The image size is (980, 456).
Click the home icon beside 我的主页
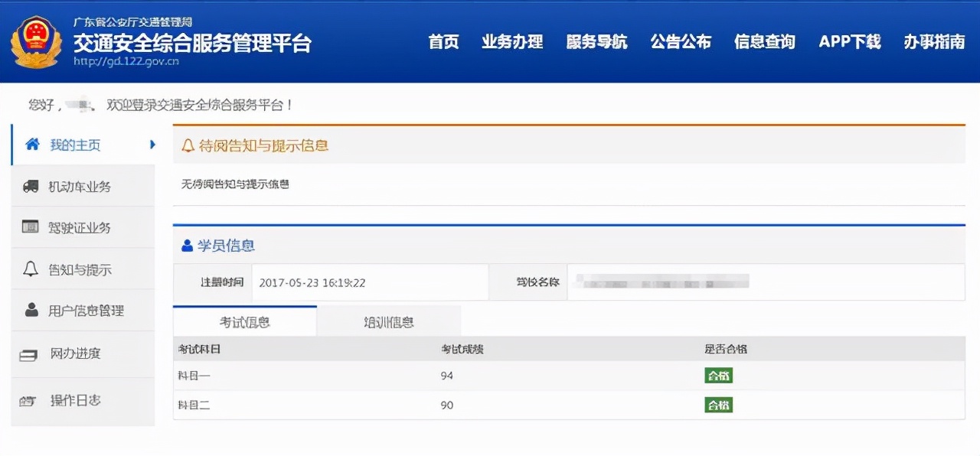pyautogui.click(x=32, y=145)
